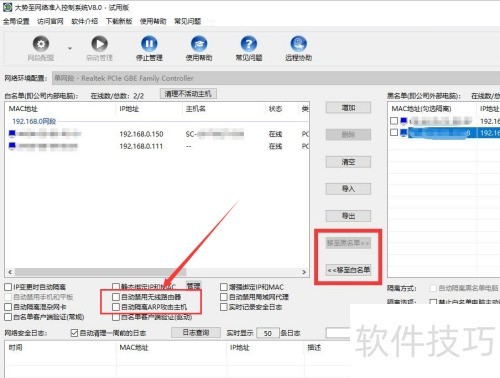Image resolution: width=500 pixels, height=378 pixels.
Task: Click the 增加 button
Action: tap(348, 108)
